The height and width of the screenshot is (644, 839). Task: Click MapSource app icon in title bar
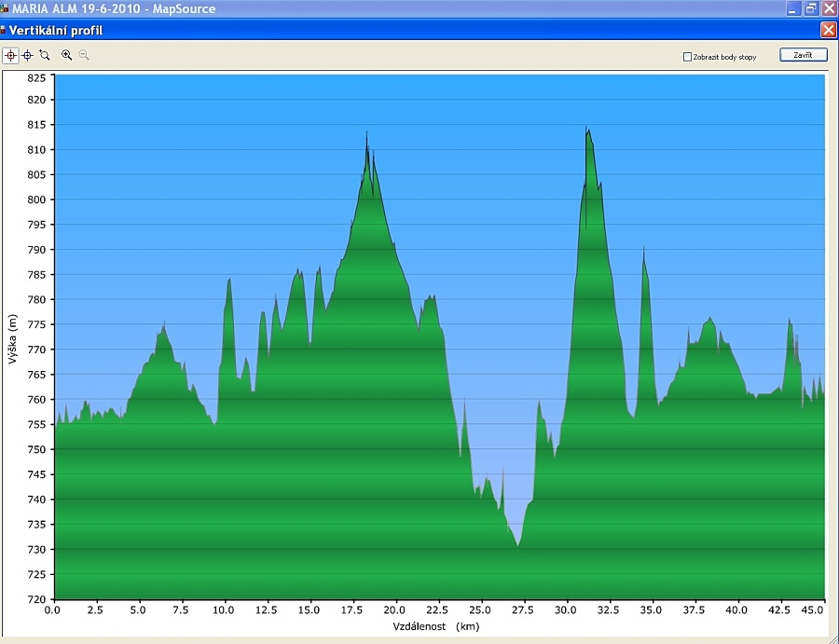pyautogui.click(x=5, y=8)
